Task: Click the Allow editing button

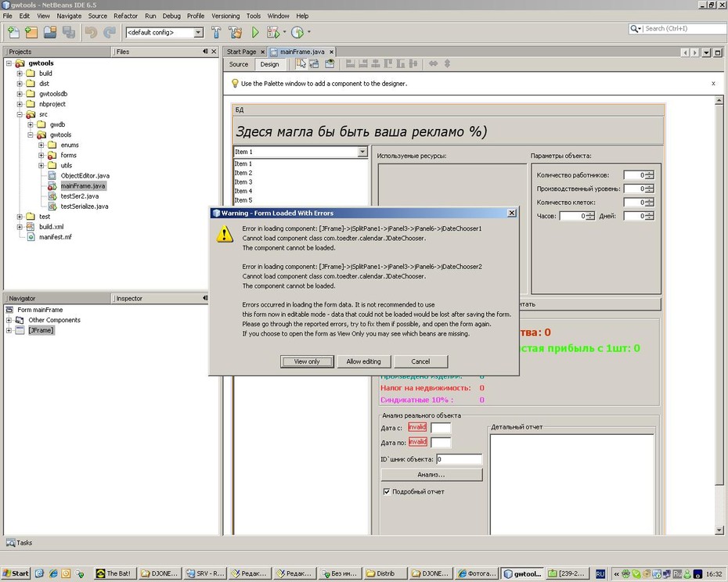Action: pos(363,361)
